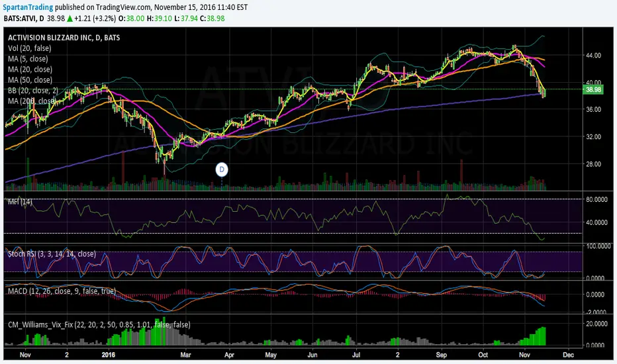Select the MACD (12, 26, close, 9) label

(62, 291)
